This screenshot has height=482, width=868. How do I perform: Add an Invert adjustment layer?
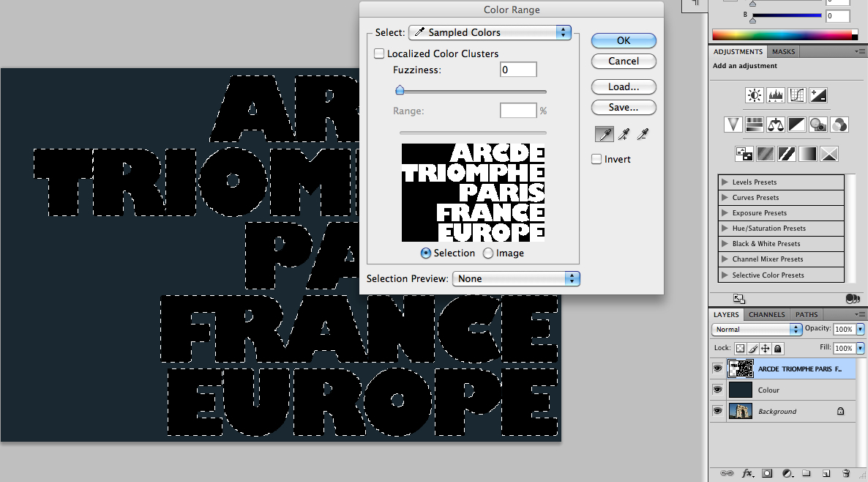click(744, 154)
